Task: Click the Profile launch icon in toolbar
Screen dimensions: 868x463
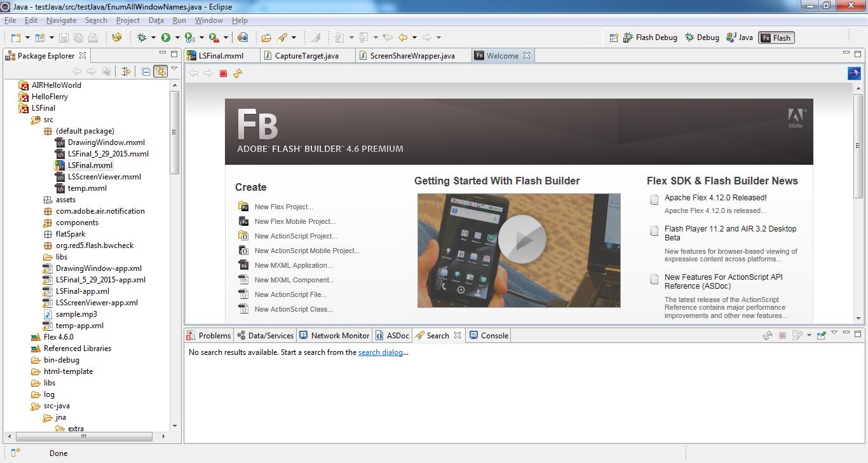Action: click(x=189, y=38)
